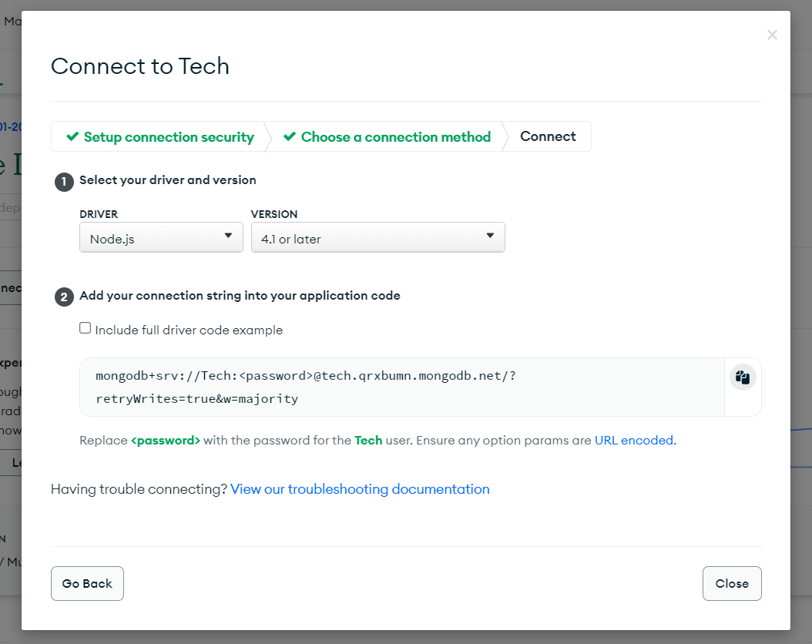Click Add your connection string heading
The width and height of the screenshot is (812, 644).
tap(240, 296)
